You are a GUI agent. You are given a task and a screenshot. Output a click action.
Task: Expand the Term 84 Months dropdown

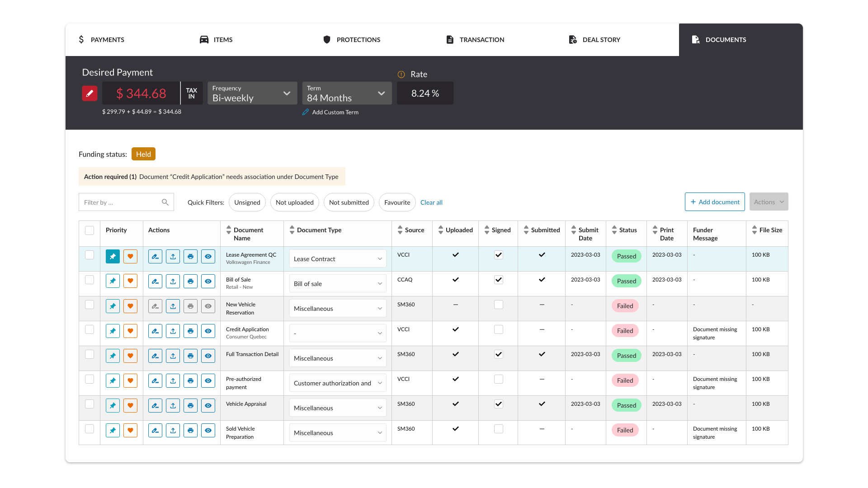tap(347, 94)
